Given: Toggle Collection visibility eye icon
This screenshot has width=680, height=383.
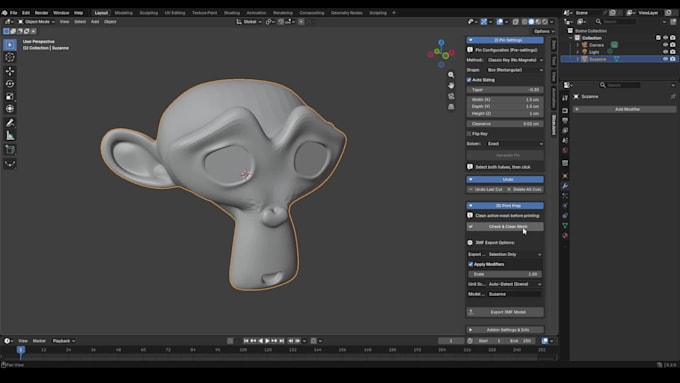Looking at the screenshot, I should point(665,38).
